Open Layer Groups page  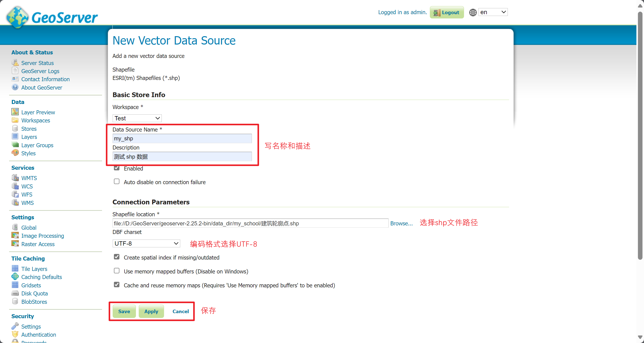[37, 145]
